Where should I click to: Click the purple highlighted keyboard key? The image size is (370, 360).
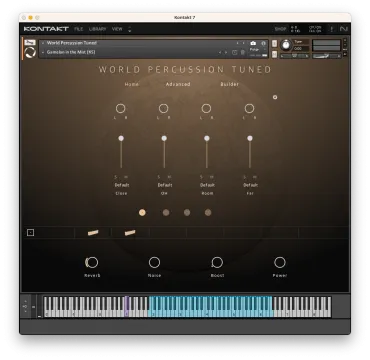[127, 307]
